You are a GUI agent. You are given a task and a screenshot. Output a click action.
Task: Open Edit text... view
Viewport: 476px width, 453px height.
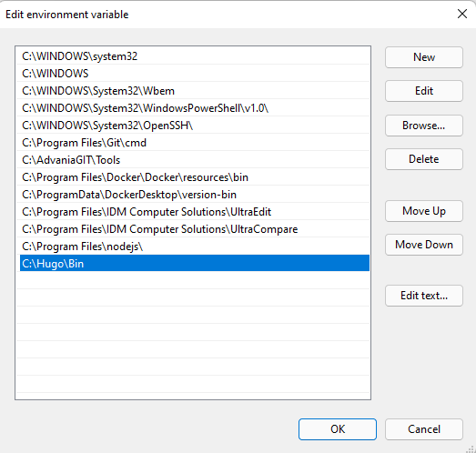(x=424, y=296)
